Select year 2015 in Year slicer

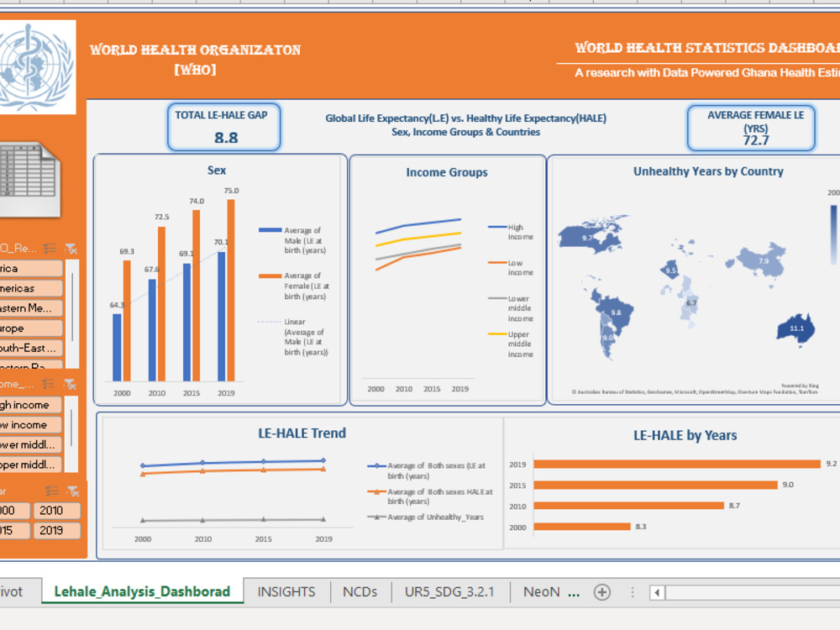[x=14, y=530]
